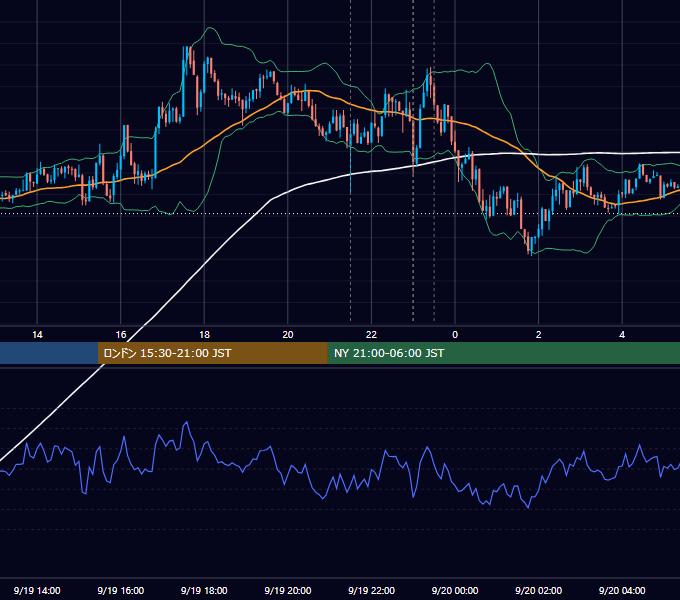This screenshot has width=680, height=600.
Task: Click hour label 2 on chart axis
Action: (539, 335)
